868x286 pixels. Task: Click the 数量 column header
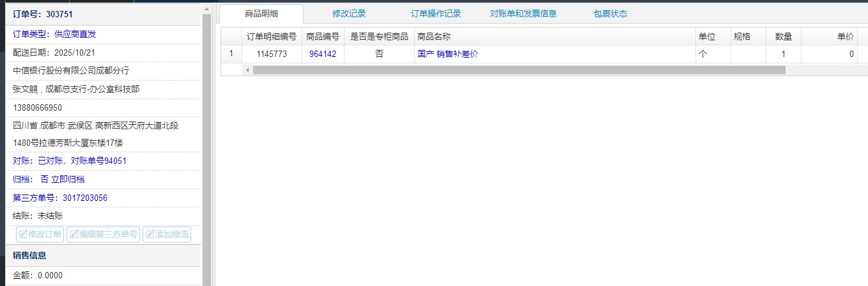pyautogui.click(x=784, y=37)
